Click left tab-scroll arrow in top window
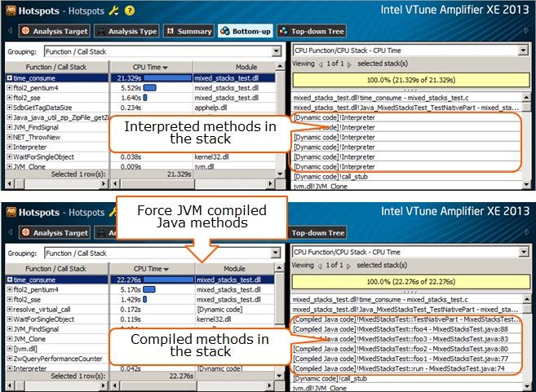 point(10,31)
